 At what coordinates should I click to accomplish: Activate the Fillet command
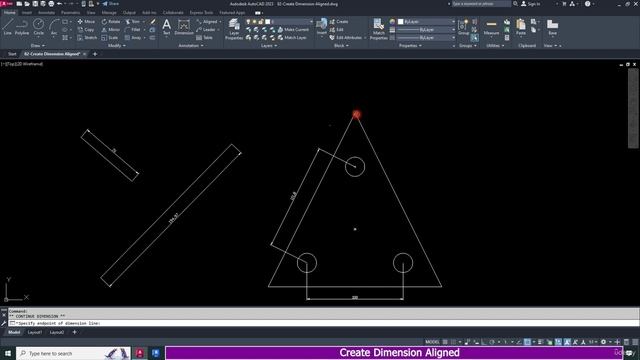(x=133, y=29)
